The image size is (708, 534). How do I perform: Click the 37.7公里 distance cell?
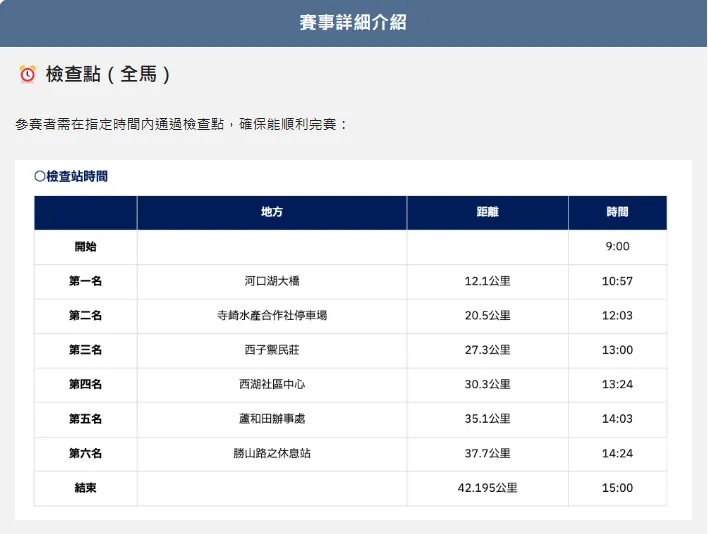point(488,454)
